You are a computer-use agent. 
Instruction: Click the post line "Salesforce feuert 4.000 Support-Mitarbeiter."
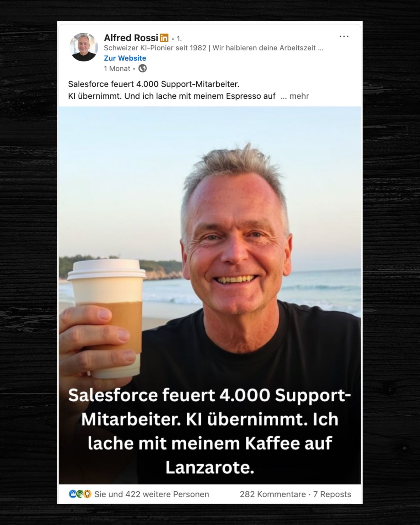click(154, 84)
